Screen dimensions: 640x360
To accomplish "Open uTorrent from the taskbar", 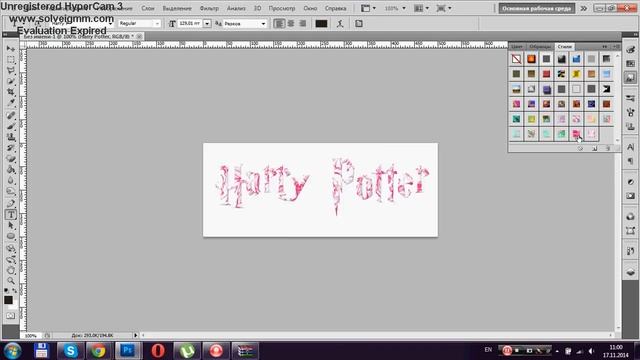I will [x=187, y=351].
